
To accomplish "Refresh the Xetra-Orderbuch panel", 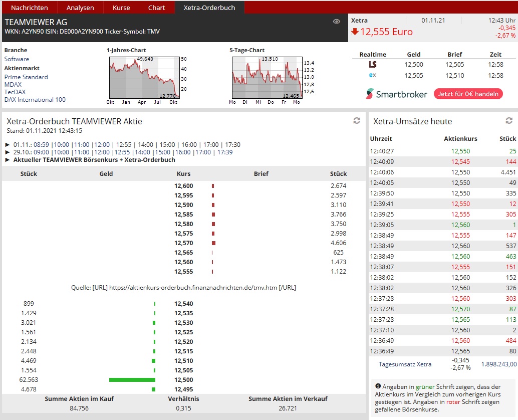I will tap(357, 121).
